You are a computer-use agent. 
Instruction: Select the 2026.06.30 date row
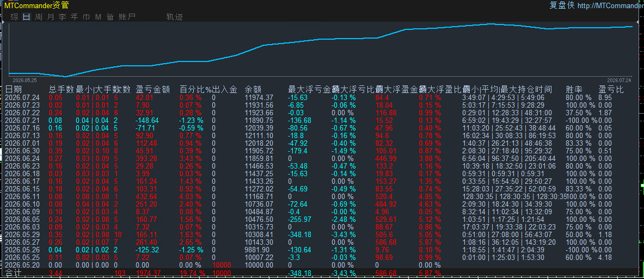[x=22, y=151]
